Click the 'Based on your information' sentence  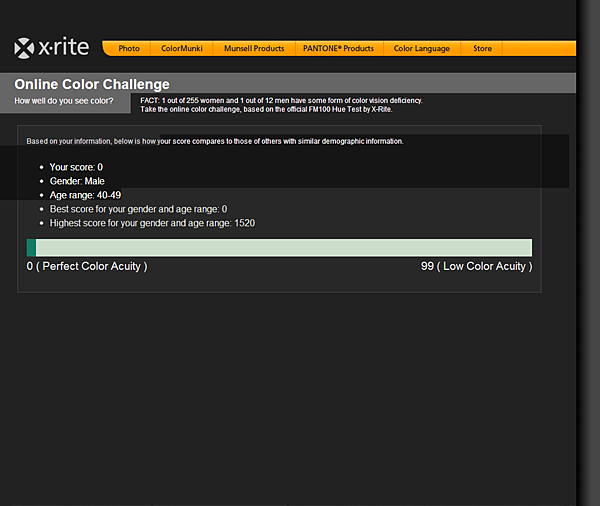point(215,141)
